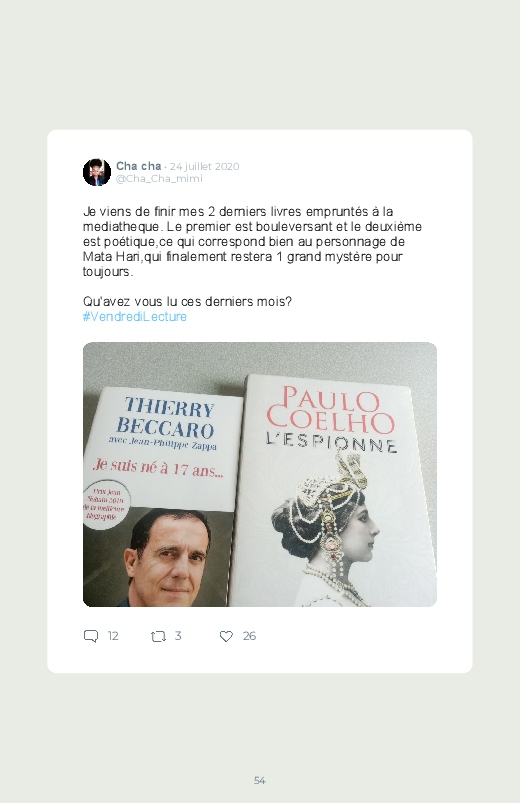Click the 'Je suis né à 17 ans' title
The image size is (520, 803).
tap(158, 468)
